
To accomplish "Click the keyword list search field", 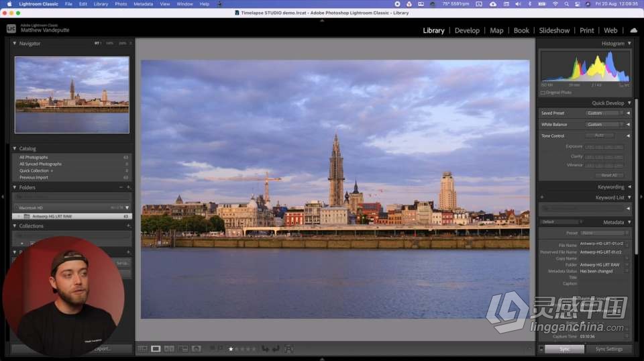I will (583, 209).
